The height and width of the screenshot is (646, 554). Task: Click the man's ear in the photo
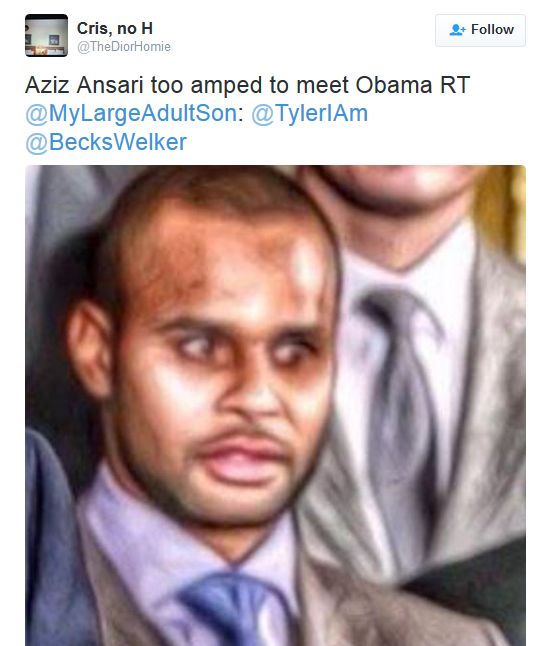[x=90, y=350]
